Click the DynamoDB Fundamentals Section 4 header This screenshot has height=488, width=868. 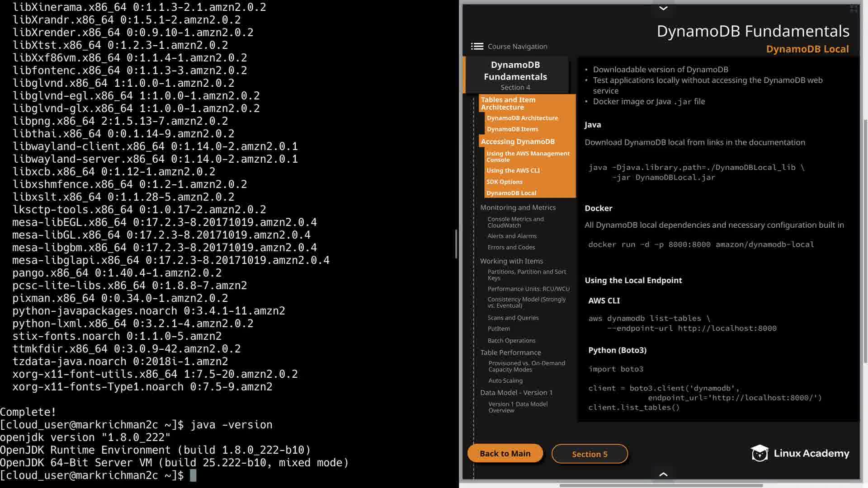coord(515,75)
